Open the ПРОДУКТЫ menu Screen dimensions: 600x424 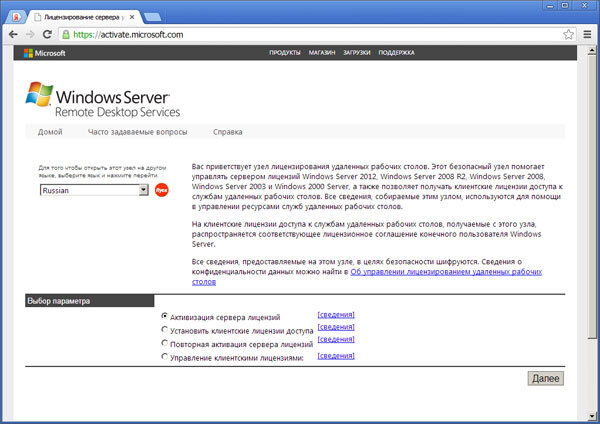(285, 53)
